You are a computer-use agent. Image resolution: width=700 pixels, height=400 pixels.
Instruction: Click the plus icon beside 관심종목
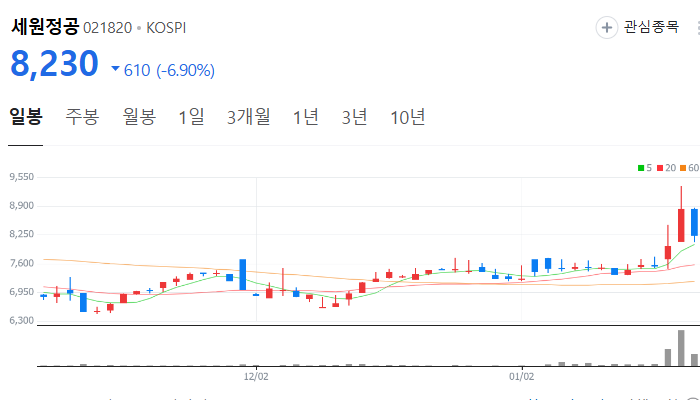pyautogui.click(x=607, y=28)
